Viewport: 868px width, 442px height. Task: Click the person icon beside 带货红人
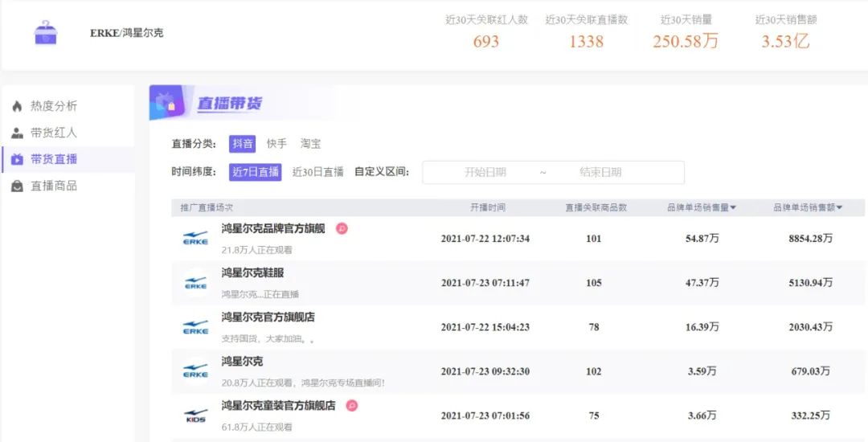[17, 133]
